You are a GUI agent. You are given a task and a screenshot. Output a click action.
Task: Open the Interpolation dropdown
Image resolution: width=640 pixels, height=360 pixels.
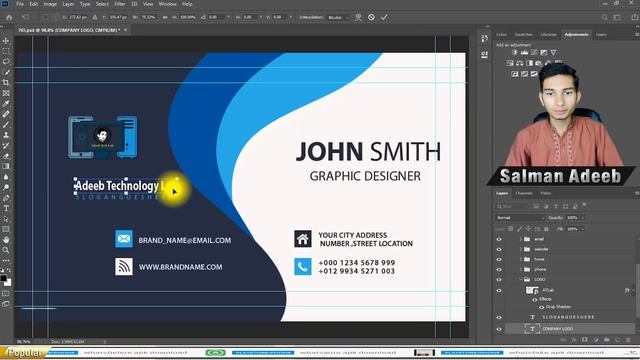coord(339,18)
